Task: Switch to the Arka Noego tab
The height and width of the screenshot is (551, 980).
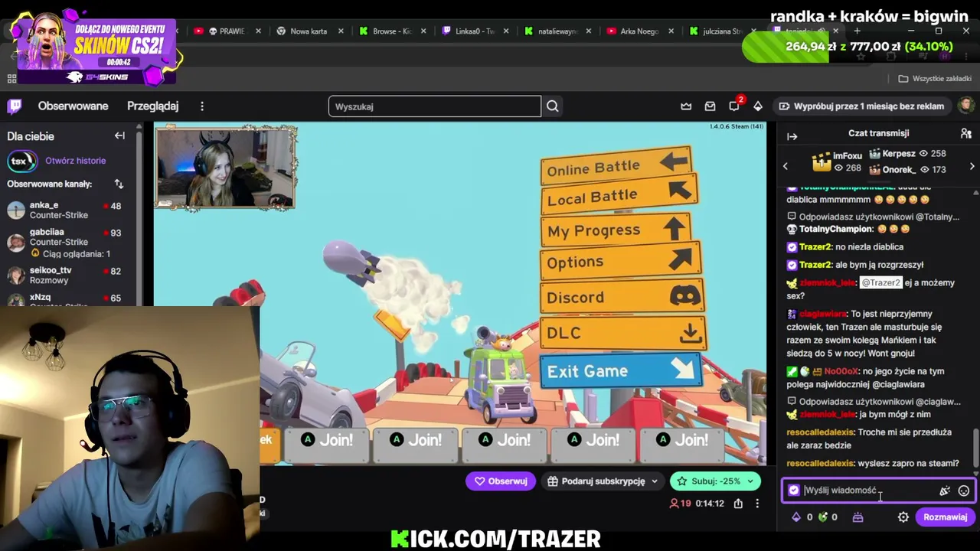Action: 639,31
